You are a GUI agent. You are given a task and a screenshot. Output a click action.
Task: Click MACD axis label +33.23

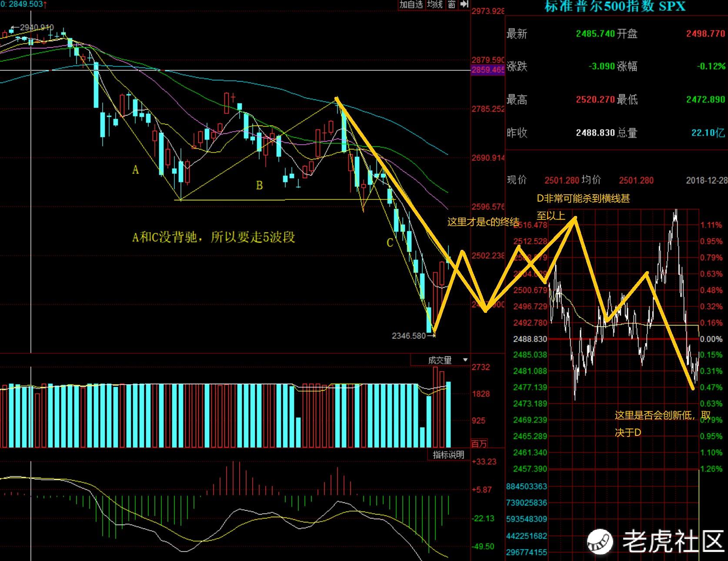[x=484, y=461]
